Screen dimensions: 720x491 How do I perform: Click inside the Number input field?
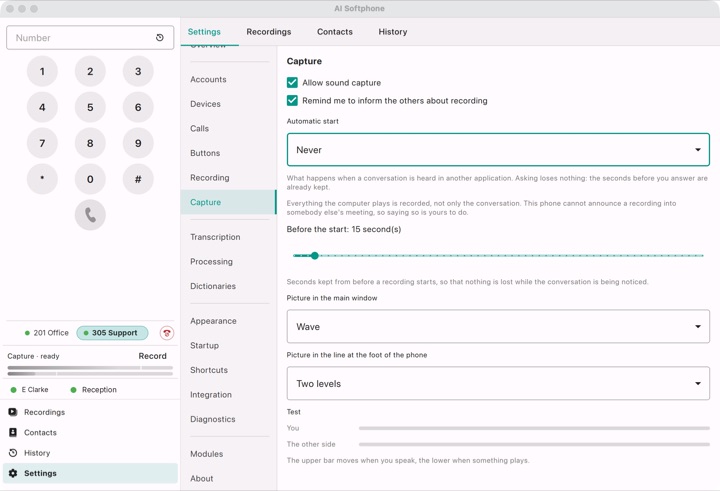[90, 38]
